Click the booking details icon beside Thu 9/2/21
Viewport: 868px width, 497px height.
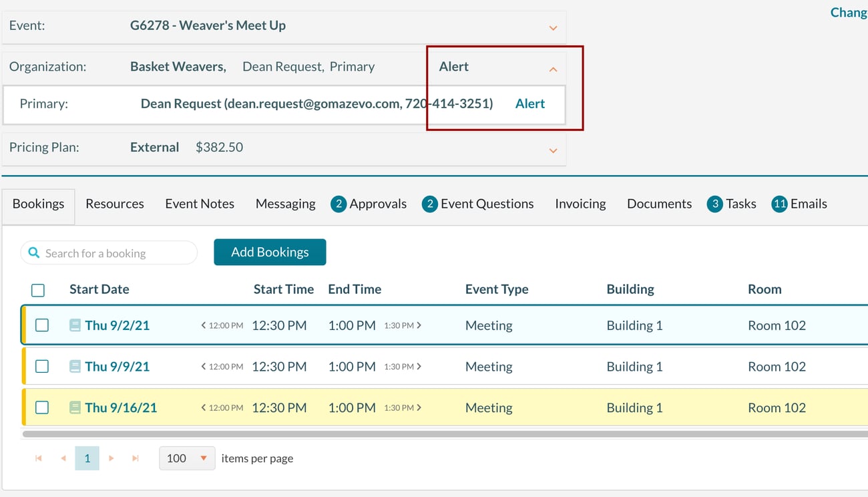(x=75, y=325)
